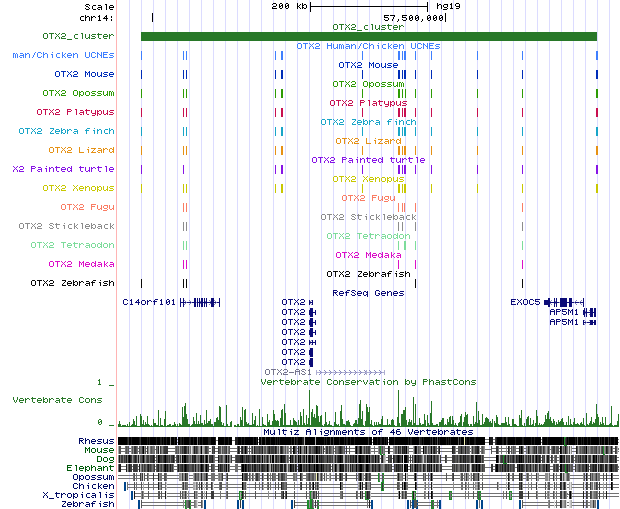Select the Rhesus alignment row label
This screenshot has width=620, height=509.
click(96, 441)
